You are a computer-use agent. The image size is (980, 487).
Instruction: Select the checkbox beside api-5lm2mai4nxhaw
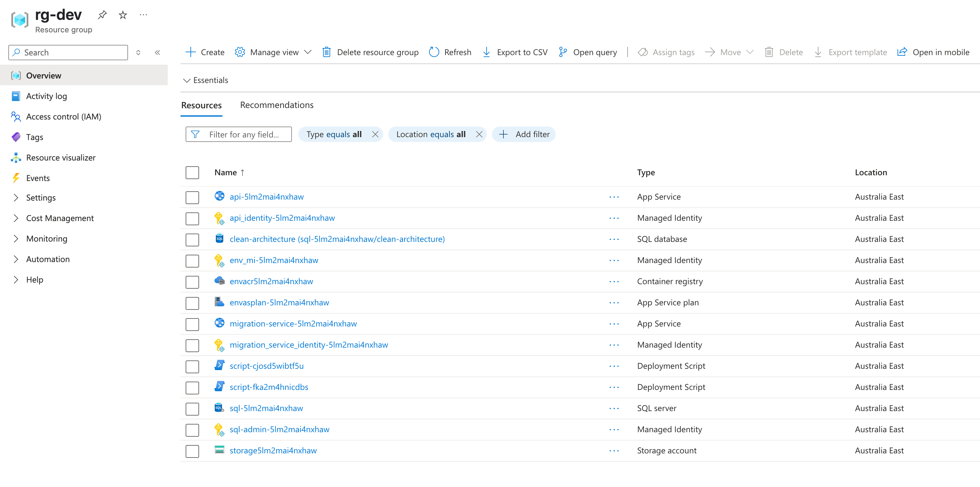(192, 197)
